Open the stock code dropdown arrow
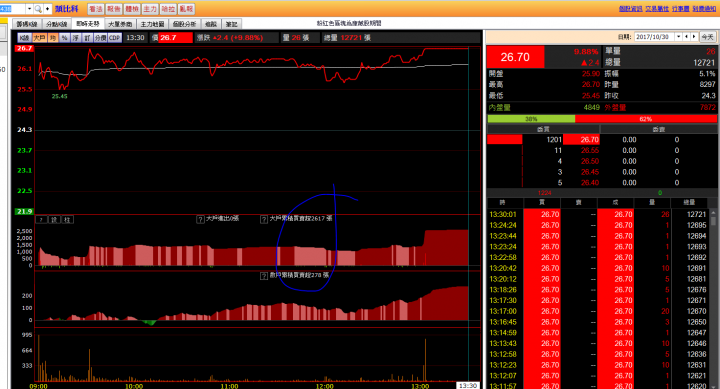This screenshot has width=720, height=389. pos(29,9)
